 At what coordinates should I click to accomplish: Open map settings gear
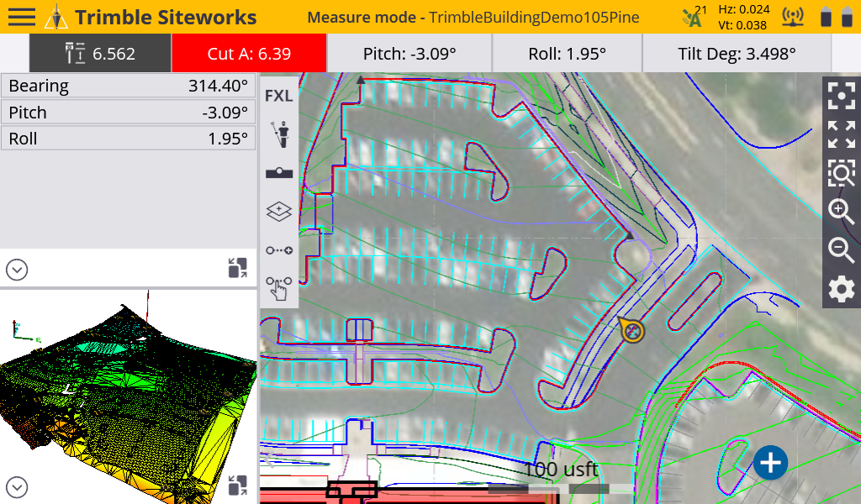[x=841, y=289]
